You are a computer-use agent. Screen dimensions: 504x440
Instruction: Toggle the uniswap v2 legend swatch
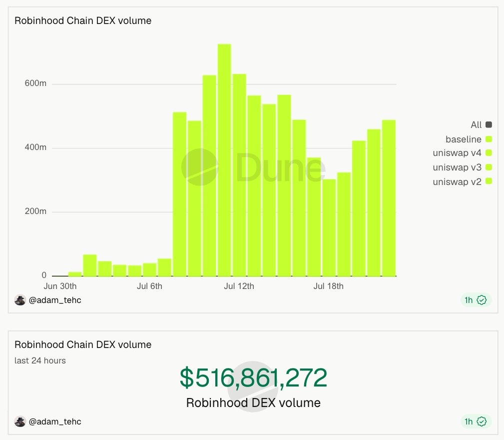(489, 181)
